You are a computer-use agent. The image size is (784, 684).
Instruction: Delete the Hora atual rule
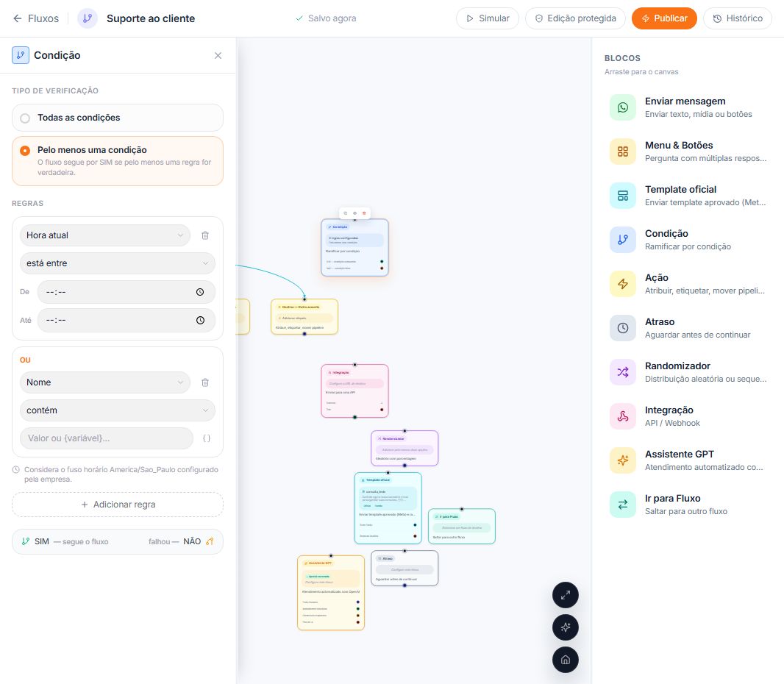point(205,235)
